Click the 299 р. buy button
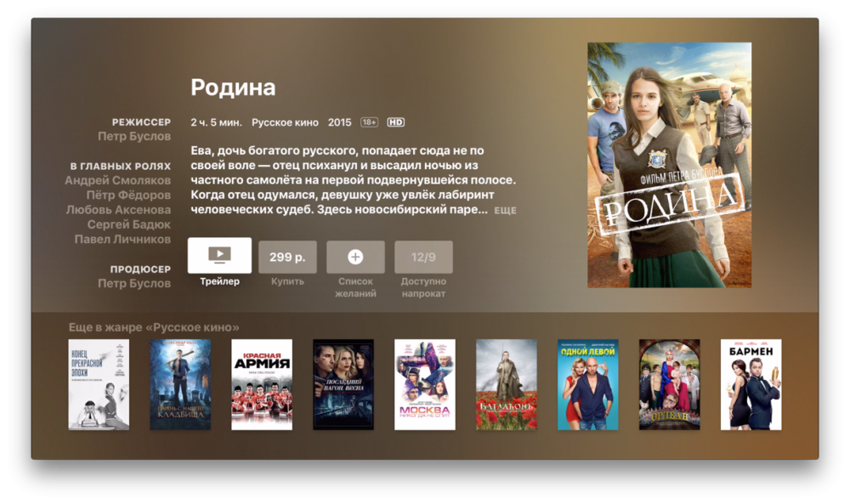 pyautogui.click(x=287, y=257)
